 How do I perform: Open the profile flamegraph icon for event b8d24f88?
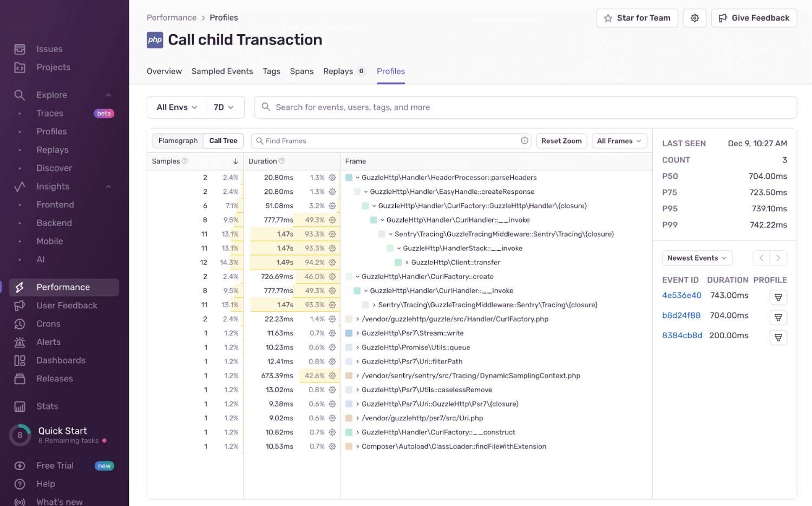778,317
